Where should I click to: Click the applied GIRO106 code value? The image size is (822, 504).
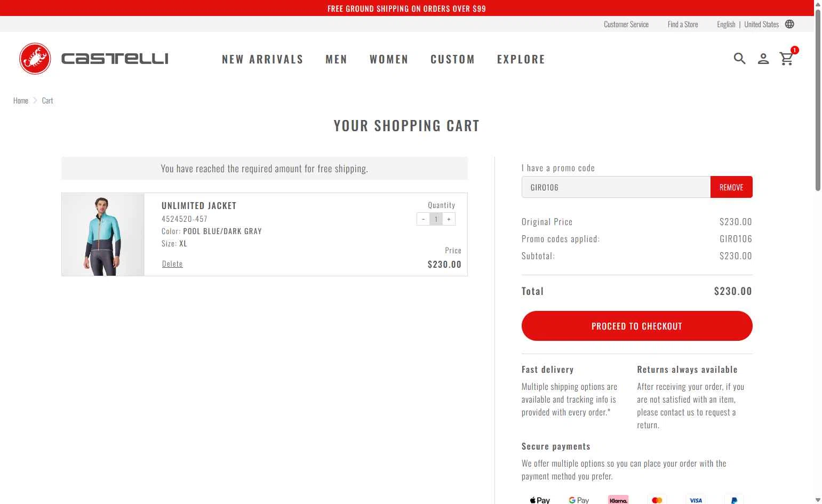[736, 239]
